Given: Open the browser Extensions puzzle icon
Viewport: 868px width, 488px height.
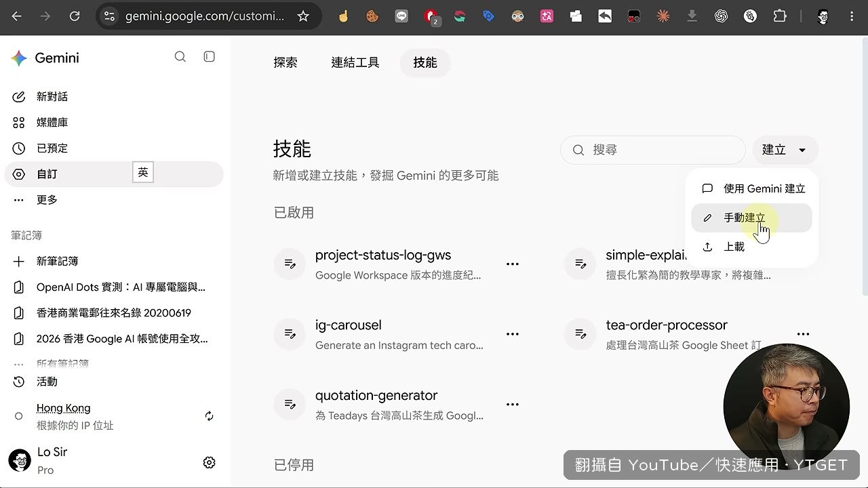Looking at the screenshot, I should click(x=780, y=16).
